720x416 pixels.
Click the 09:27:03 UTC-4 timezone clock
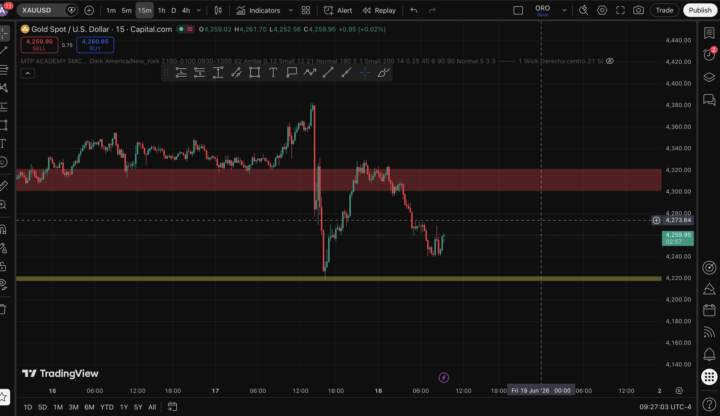(x=665, y=407)
